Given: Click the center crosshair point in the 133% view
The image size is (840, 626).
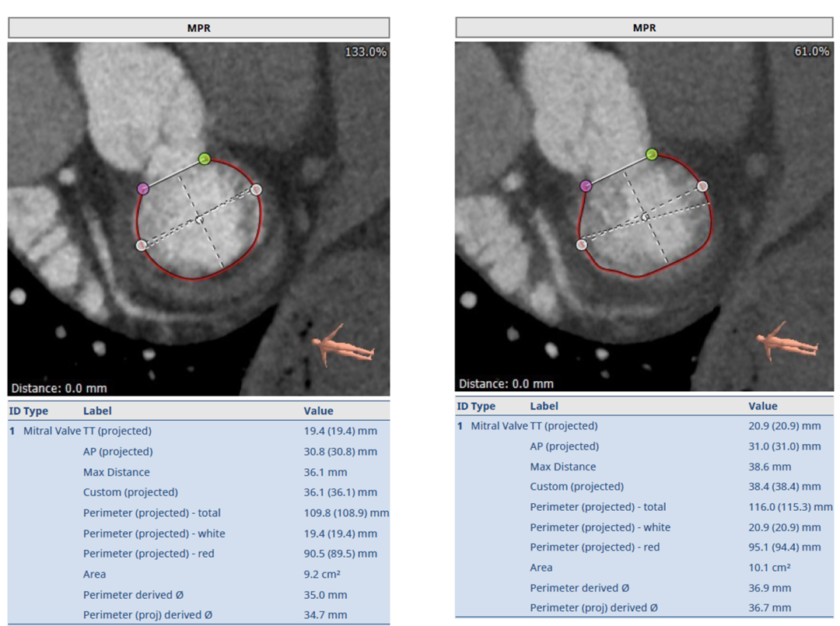Looking at the screenshot, I should 199,219.
